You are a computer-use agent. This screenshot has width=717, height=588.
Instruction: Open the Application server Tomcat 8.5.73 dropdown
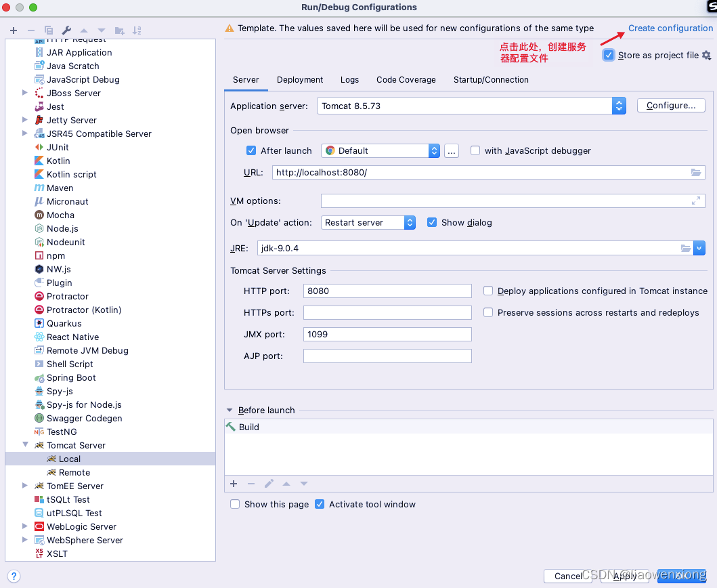(471, 106)
